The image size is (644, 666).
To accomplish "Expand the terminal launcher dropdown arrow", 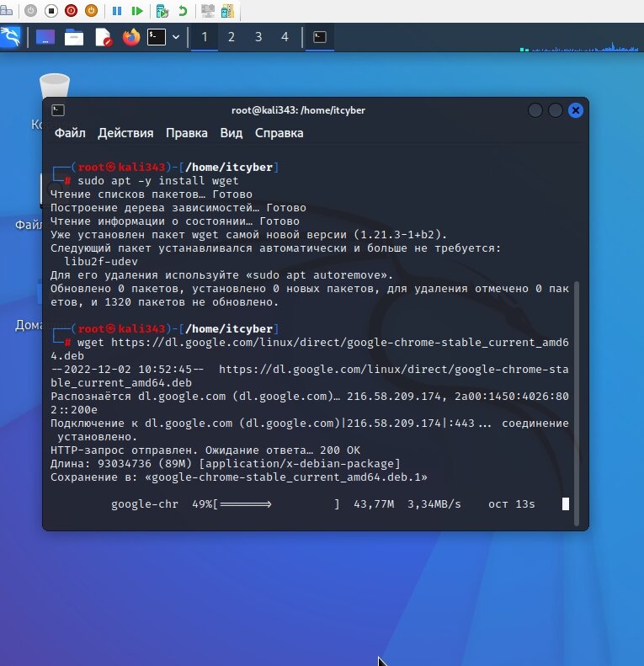I will (x=175, y=37).
